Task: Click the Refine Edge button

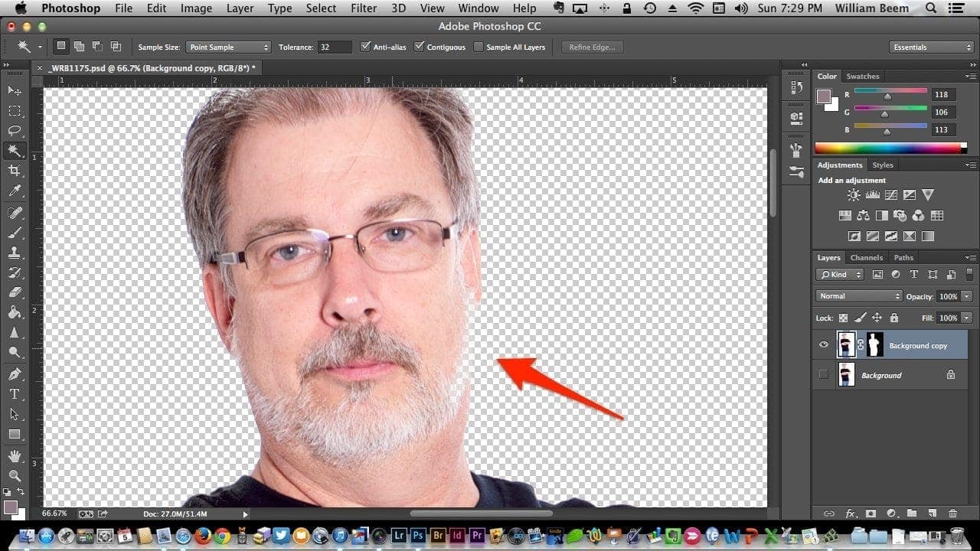Action: tap(592, 47)
